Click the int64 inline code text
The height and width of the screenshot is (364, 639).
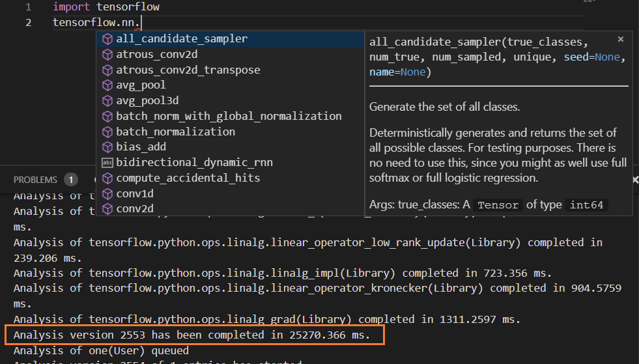(x=586, y=205)
